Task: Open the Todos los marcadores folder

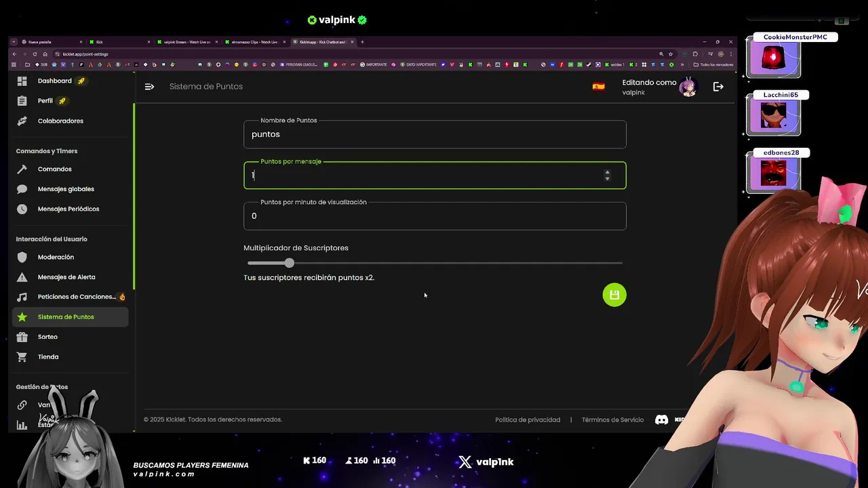Action: [713, 64]
